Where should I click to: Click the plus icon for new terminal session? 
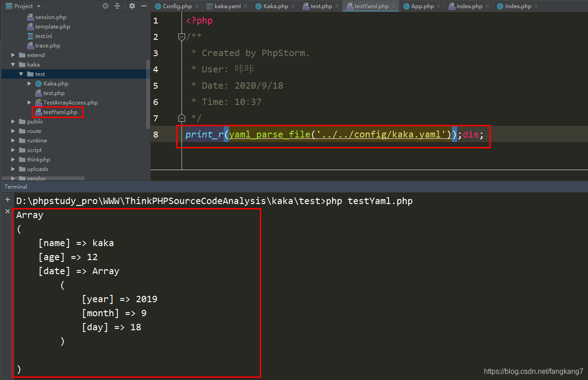tap(7, 200)
